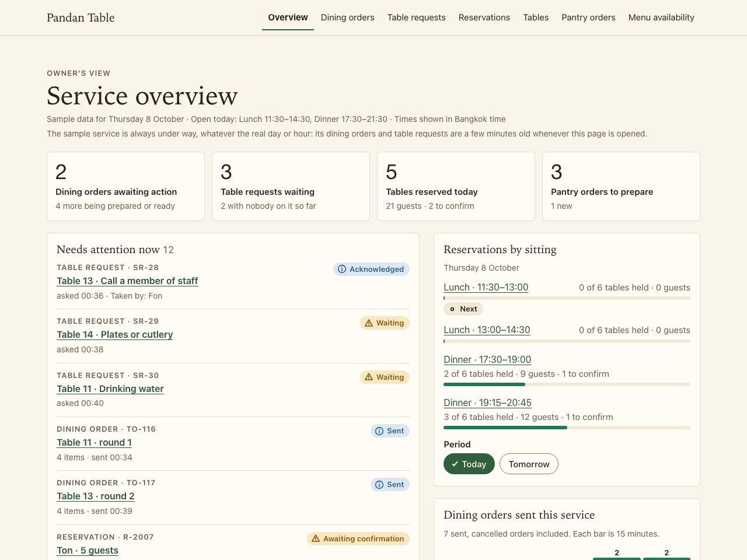747x560 pixels.
Task: Click the warning icon on the SR-30 Waiting badge
Action: coord(369,377)
